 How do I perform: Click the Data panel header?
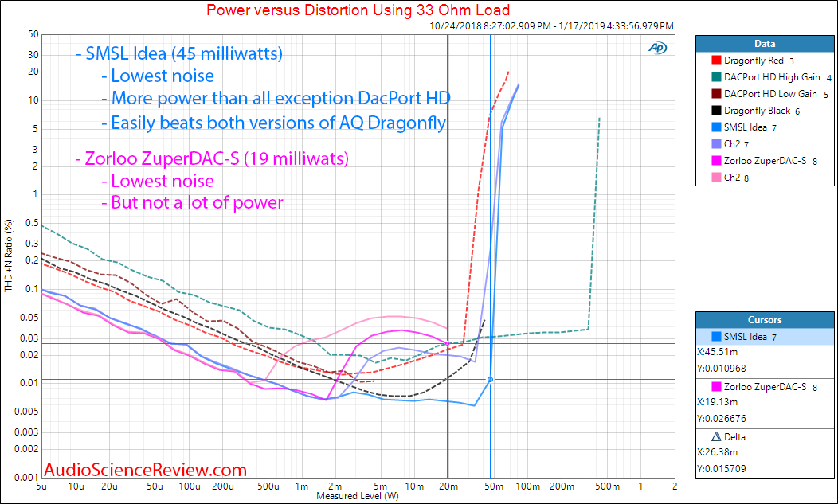765,44
